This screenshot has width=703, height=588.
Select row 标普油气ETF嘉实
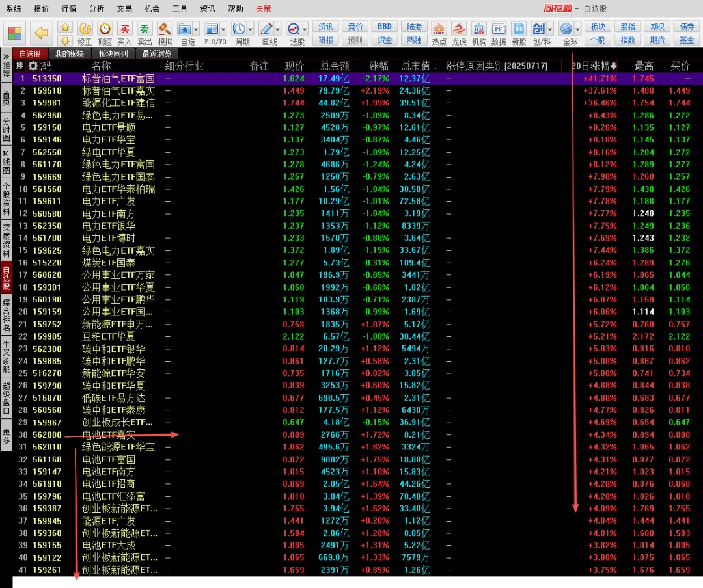357,90
